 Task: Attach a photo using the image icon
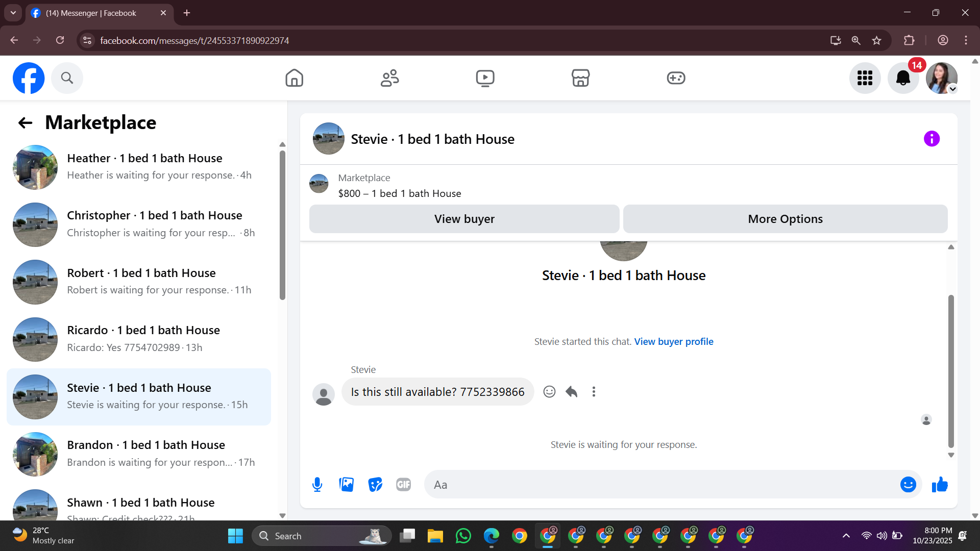pos(346,484)
